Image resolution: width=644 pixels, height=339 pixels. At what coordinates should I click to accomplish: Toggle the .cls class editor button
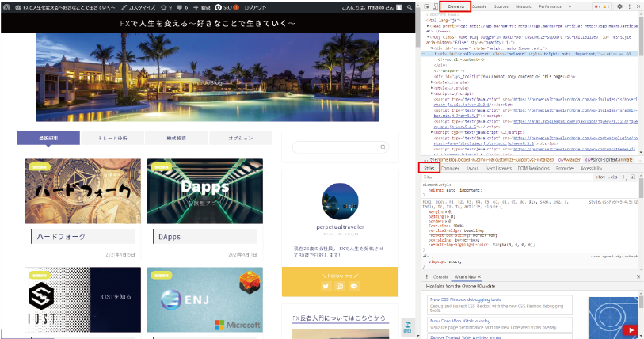(613, 177)
